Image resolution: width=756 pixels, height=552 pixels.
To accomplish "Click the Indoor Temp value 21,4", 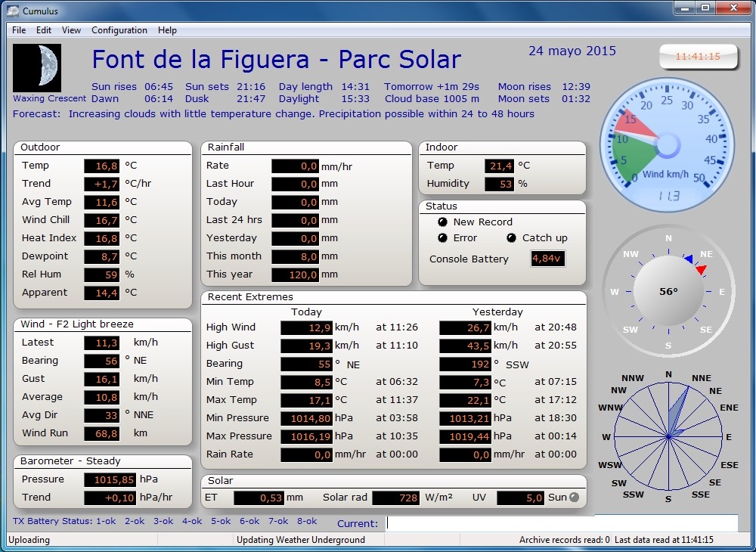I will tap(499, 166).
